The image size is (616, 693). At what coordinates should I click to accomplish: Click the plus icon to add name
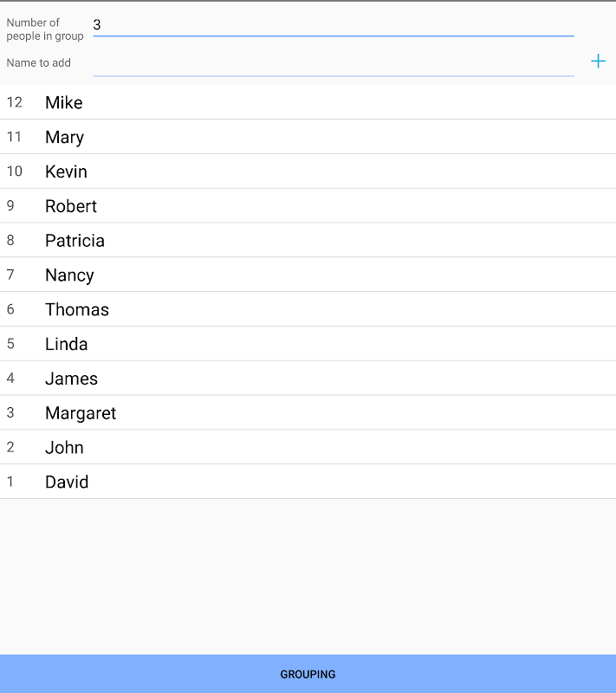(x=598, y=62)
